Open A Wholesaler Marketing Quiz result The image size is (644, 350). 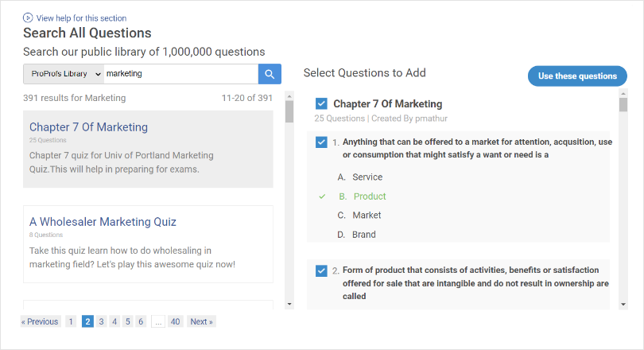[103, 222]
